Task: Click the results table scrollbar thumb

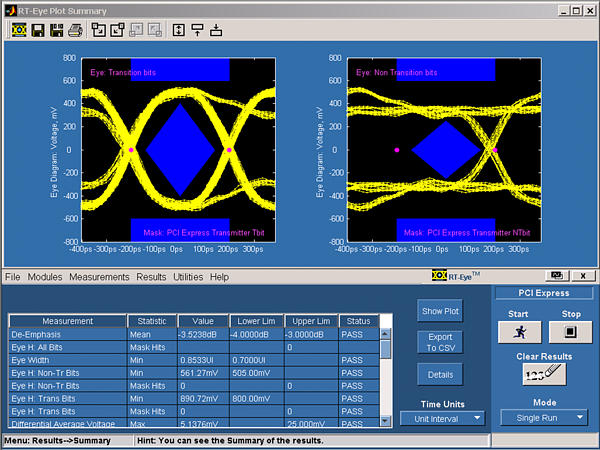Action: pos(385,349)
